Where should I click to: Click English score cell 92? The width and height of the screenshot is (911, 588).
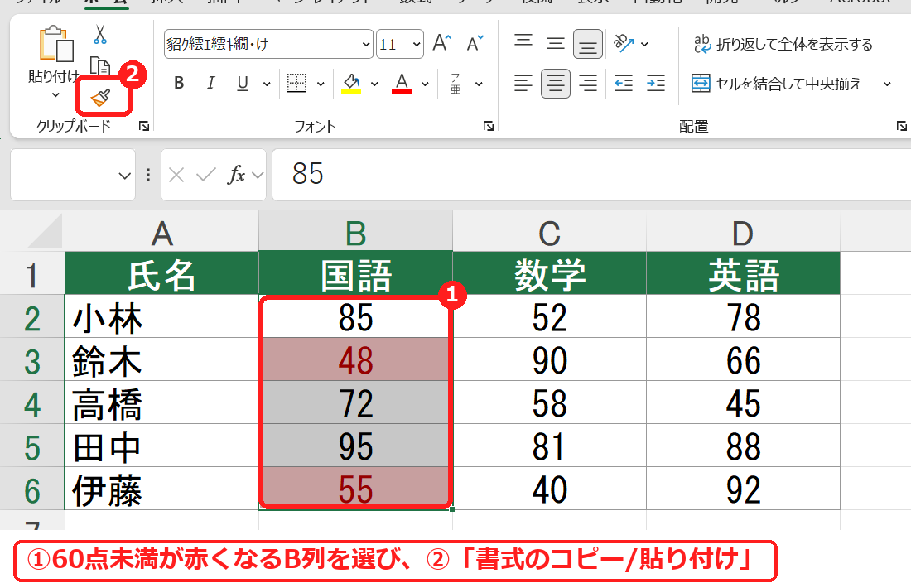[x=743, y=489]
